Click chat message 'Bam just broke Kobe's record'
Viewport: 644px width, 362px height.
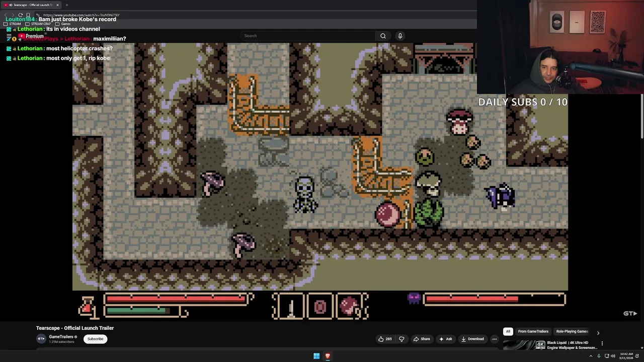tap(77, 19)
